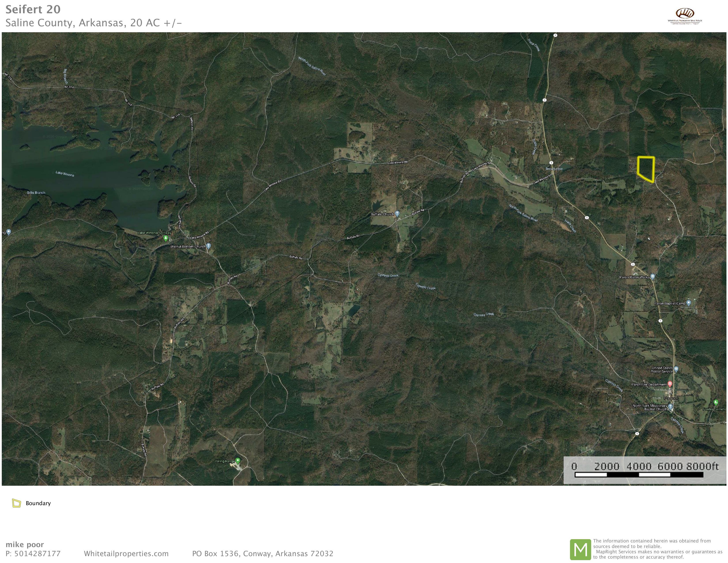Select the red Paron Fire Department pin

[670, 384]
